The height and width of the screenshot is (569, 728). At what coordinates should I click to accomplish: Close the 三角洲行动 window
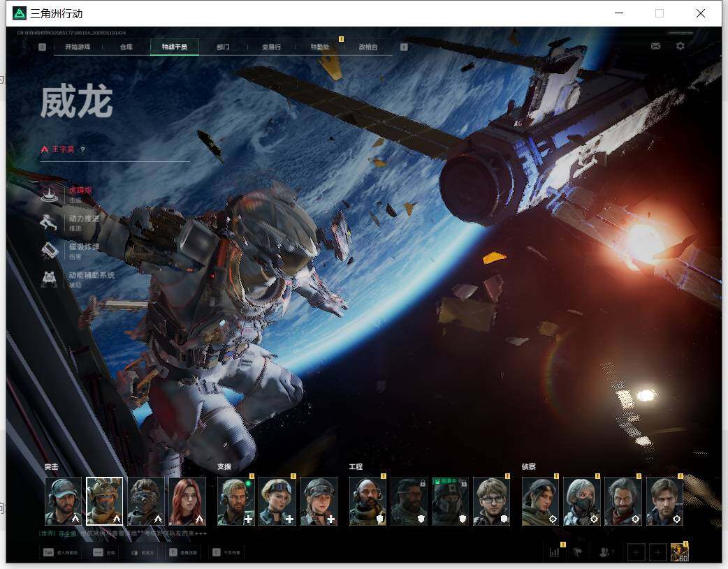coord(701,13)
